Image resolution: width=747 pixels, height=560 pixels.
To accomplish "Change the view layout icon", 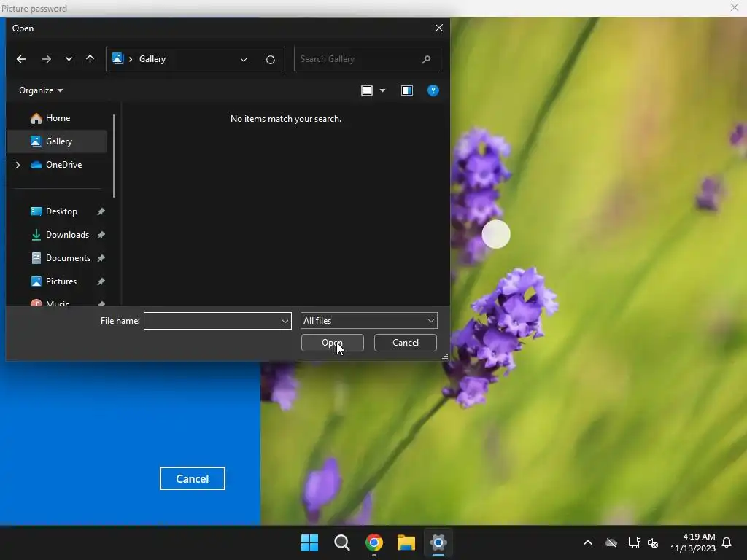I will coord(367,90).
